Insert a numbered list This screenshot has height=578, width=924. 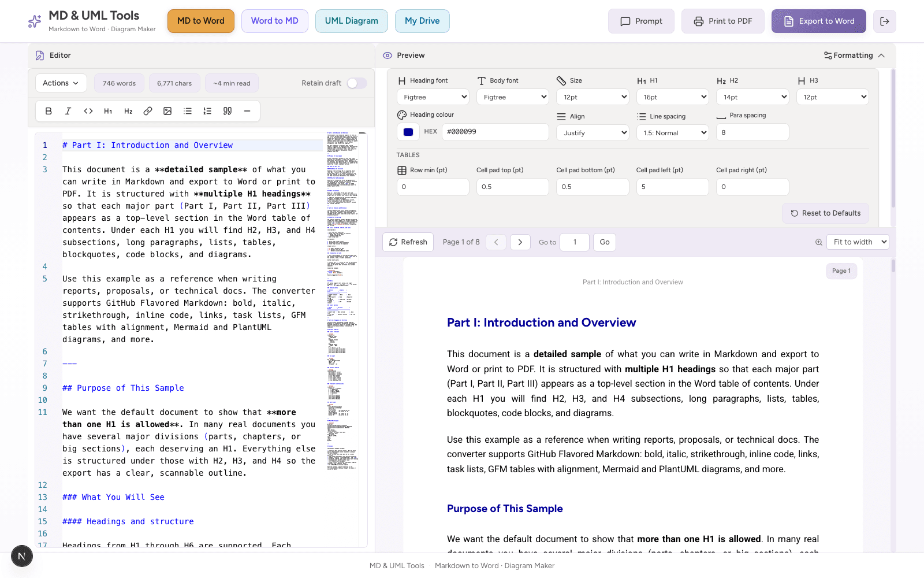(x=207, y=111)
